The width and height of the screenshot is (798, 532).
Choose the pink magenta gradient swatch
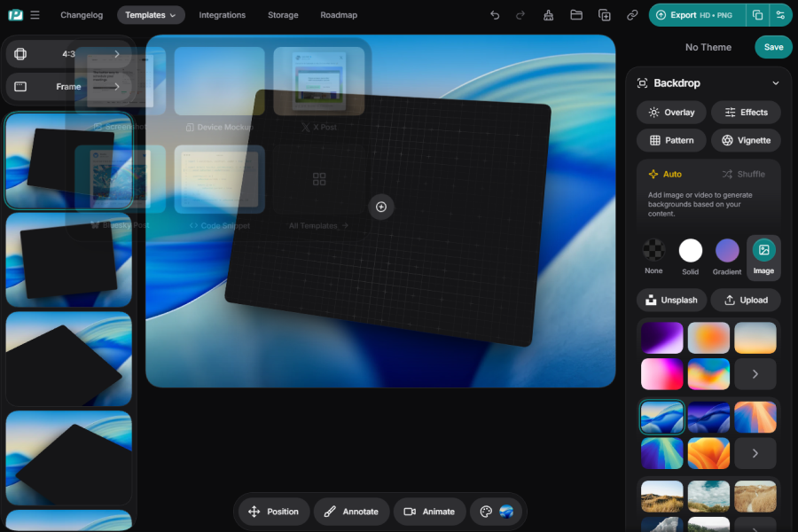(x=662, y=374)
